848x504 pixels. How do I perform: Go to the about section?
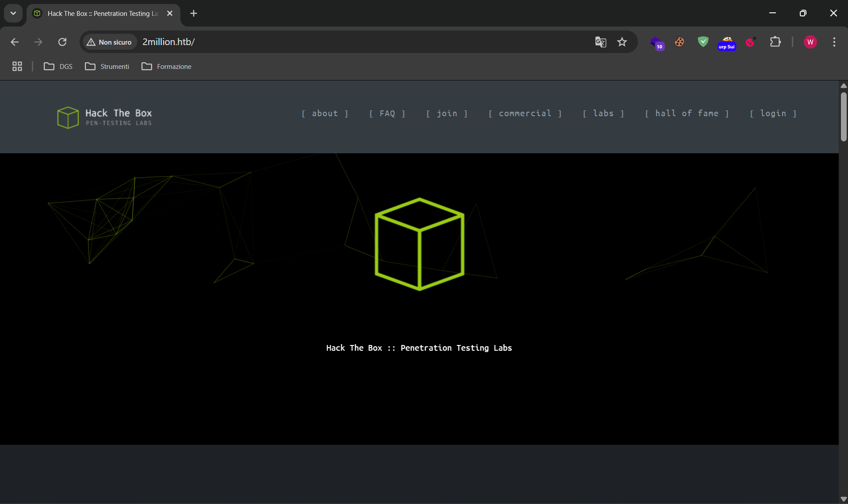[325, 114]
